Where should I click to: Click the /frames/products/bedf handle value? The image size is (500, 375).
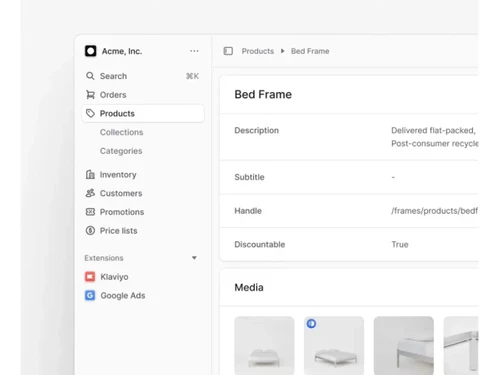(x=435, y=211)
